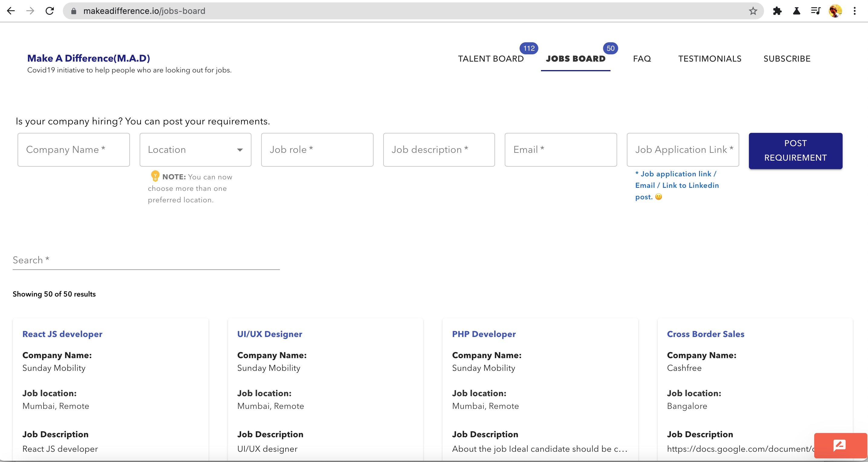Reload the page with refresh icon
Viewport: 868px width, 462px height.
50,11
